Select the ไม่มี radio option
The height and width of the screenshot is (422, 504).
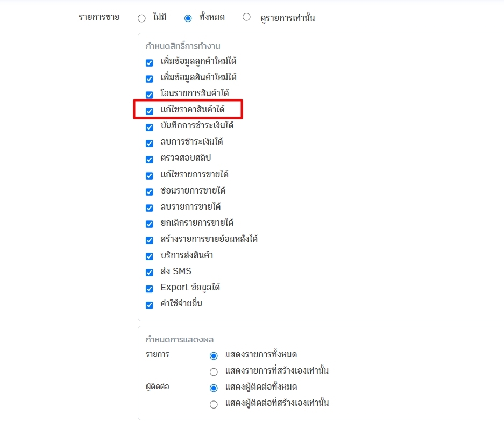click(x=141, y=18)
